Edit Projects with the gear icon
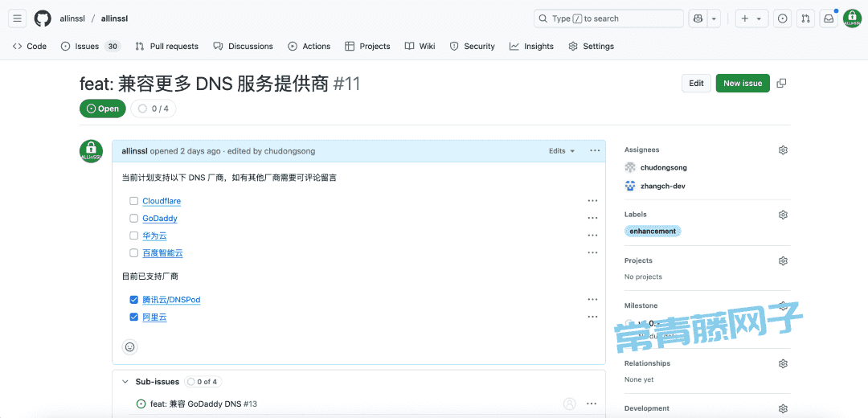This screenshot has height=418, width=868. click(x=783, y=260)
